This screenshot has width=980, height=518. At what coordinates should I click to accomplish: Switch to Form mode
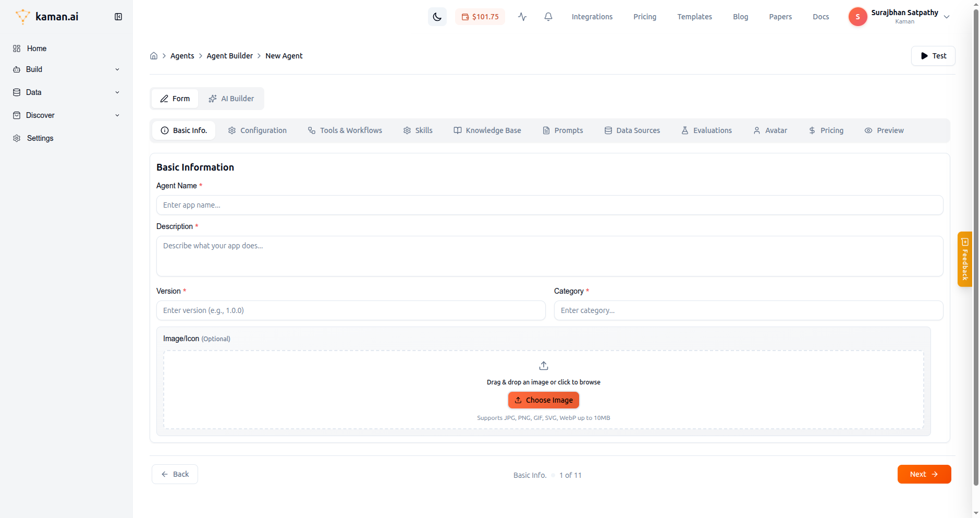point(175,99)
